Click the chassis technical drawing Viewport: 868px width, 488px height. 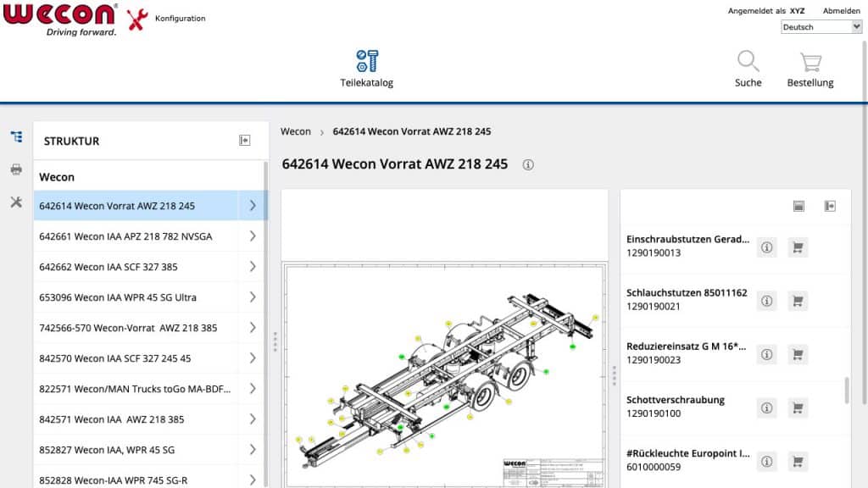[444, 375]
